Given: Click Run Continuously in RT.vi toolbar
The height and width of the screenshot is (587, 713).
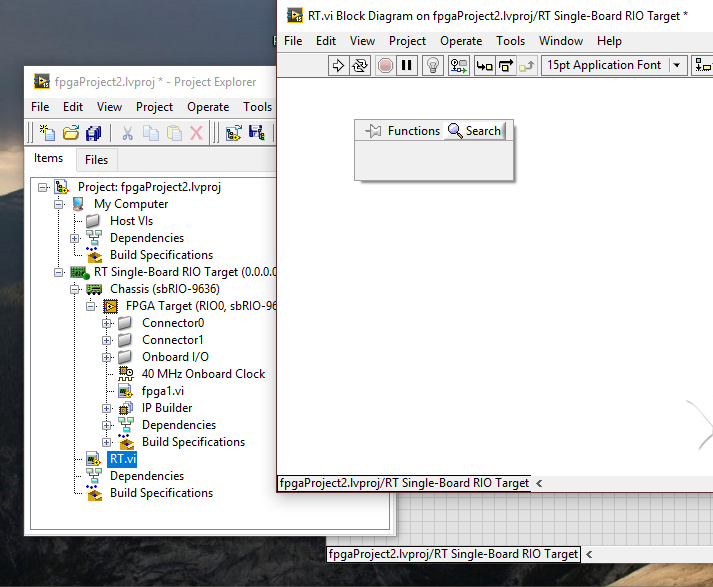Looking at the screenshot, I should [x=360, y=65].
